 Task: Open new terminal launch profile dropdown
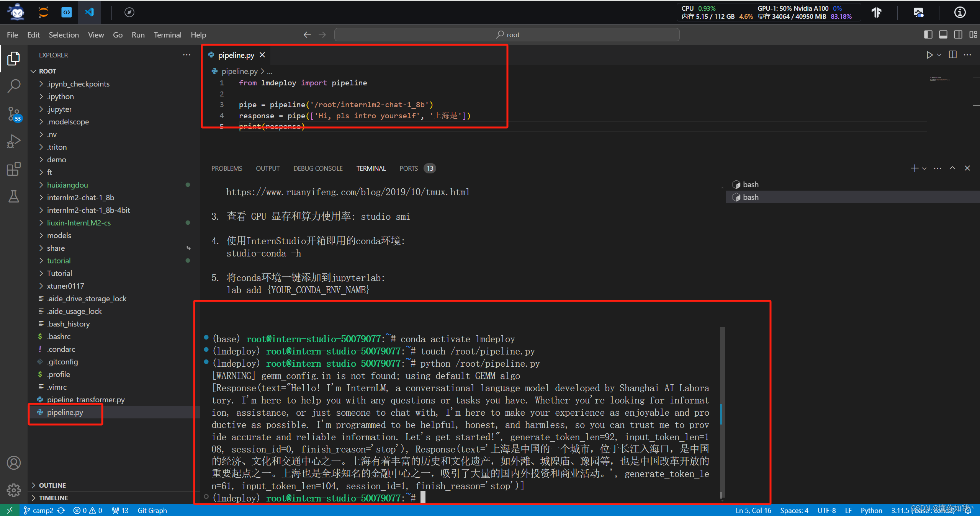click(924, 168)
